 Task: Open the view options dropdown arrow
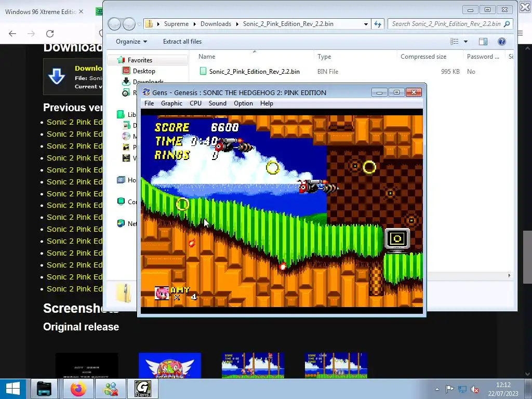point(466,42)
